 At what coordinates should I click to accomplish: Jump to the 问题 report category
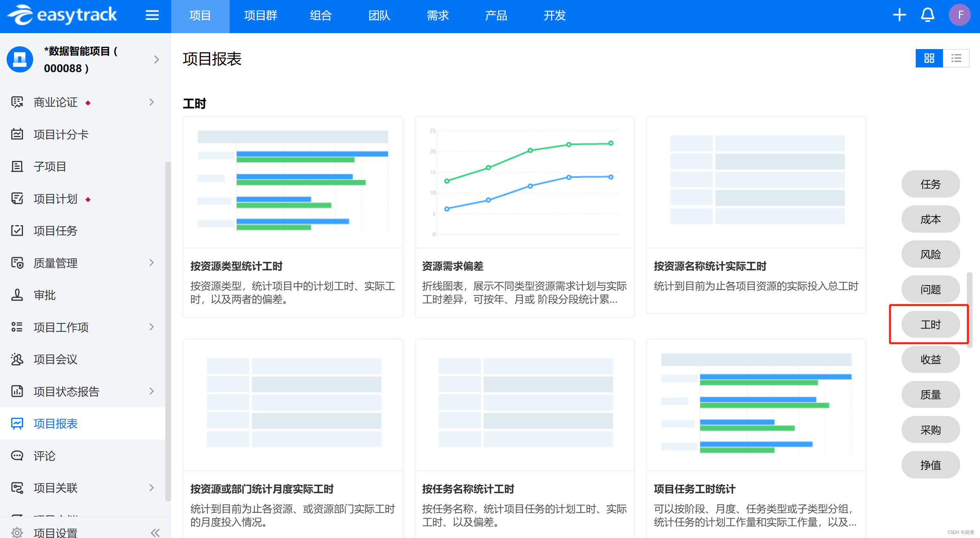click(930, 289)
